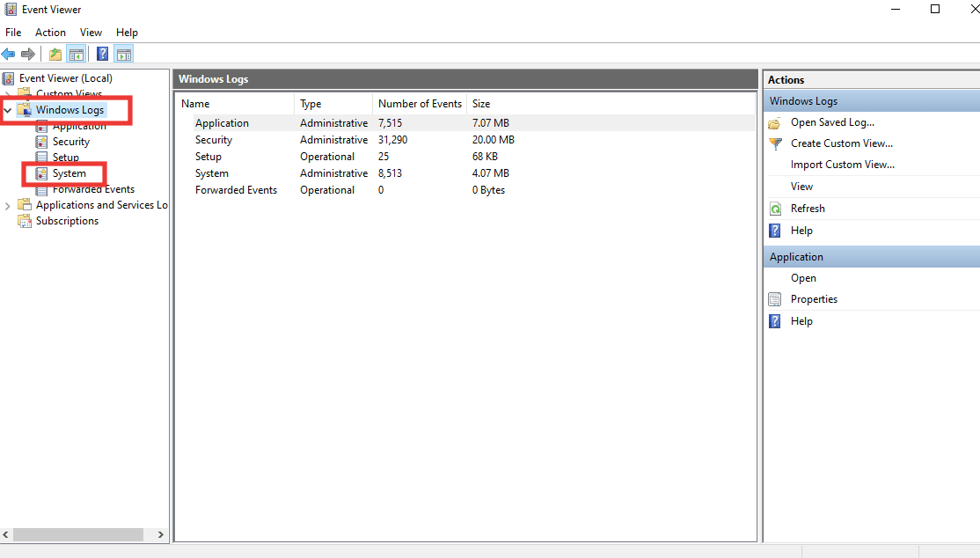Click the Help toolbar icon

[x=102, y=54]
